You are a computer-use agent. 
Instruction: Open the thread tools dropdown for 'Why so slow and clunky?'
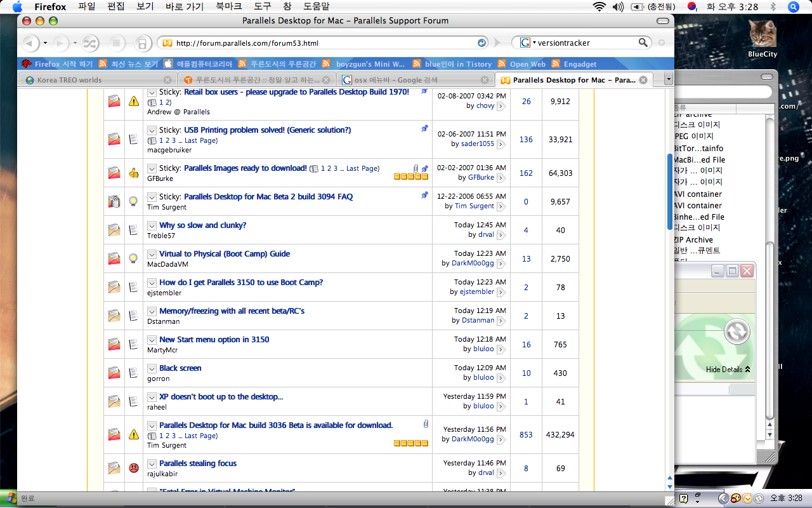point(152,225)
